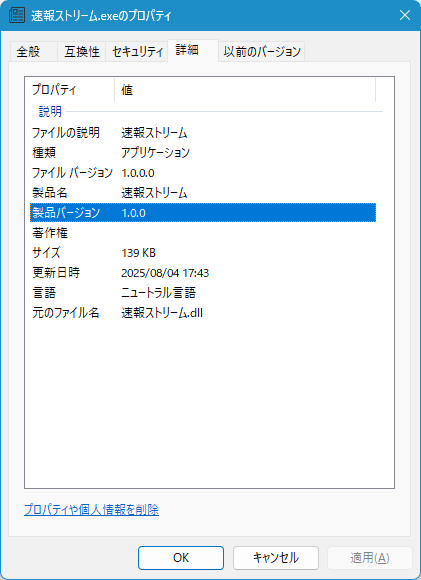Select the ファイル バージョン row label

click(72, 172)
